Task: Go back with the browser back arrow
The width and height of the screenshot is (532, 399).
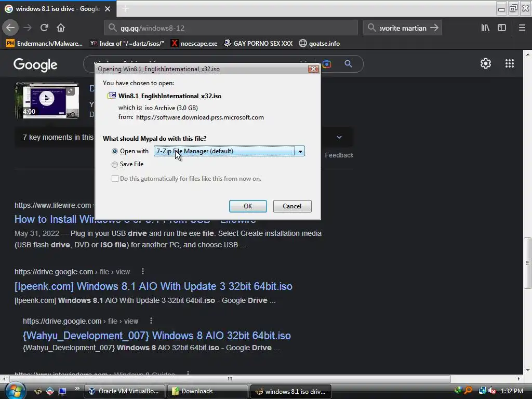Action: 10,28
